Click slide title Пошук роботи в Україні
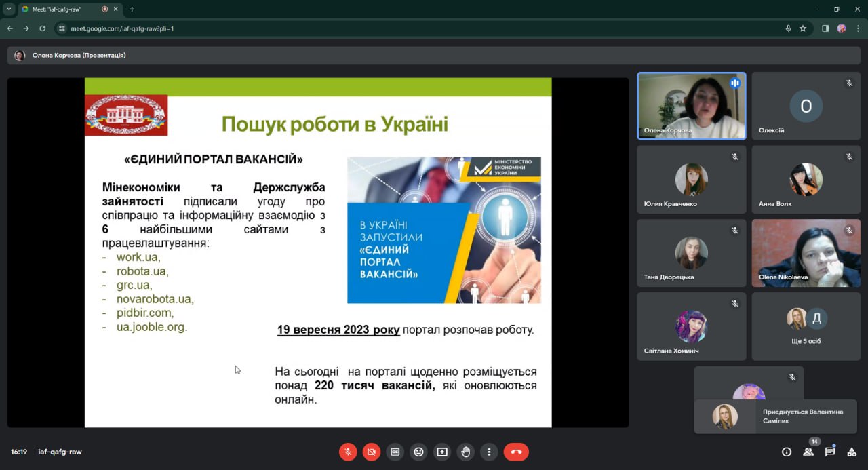This screenshot has width=868, height=470. point(335,124)
